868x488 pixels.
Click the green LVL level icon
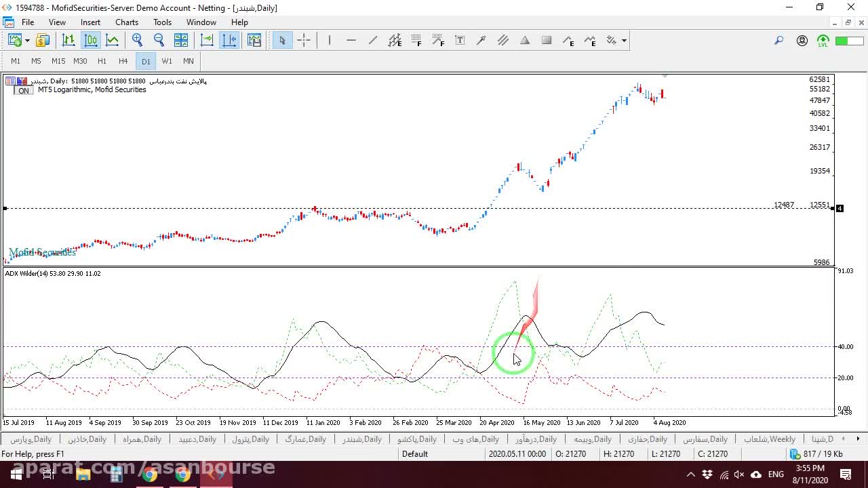tap(823, 41)
